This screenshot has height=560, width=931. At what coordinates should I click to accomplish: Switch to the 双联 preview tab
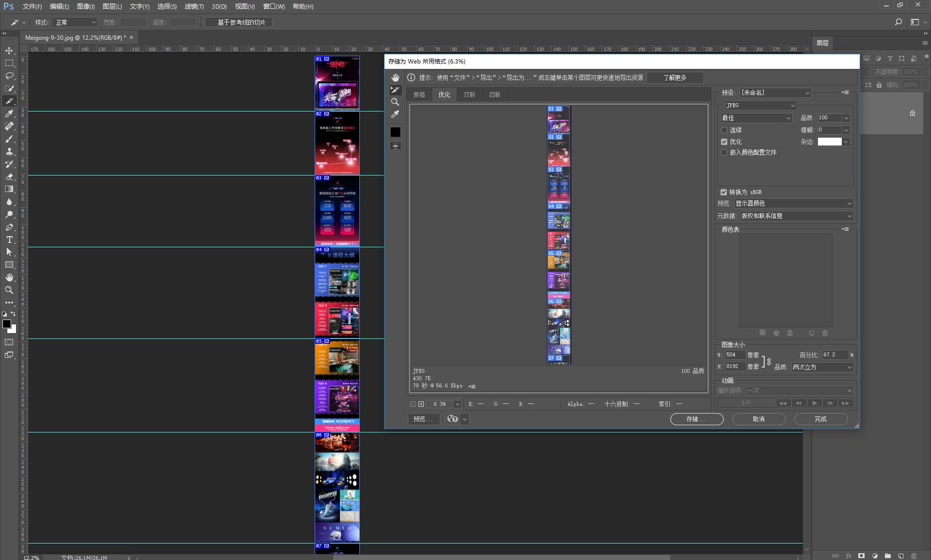tap(469, 95)
